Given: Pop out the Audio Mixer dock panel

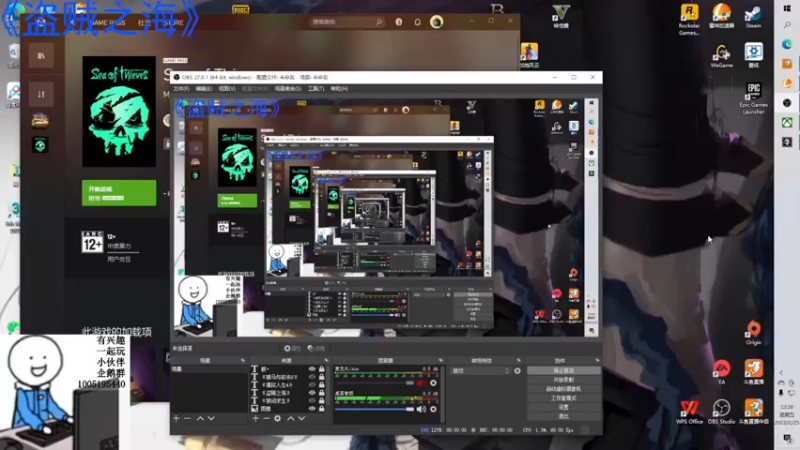Looking at the screenshot, I should point(440,360).
